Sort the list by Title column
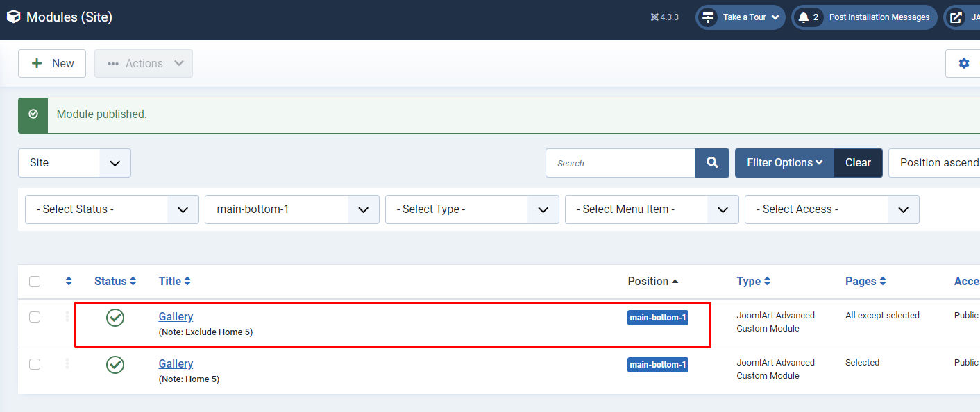The width and height of the screenshot is (980, 412). pyautogui.click(x=175, y=282)
